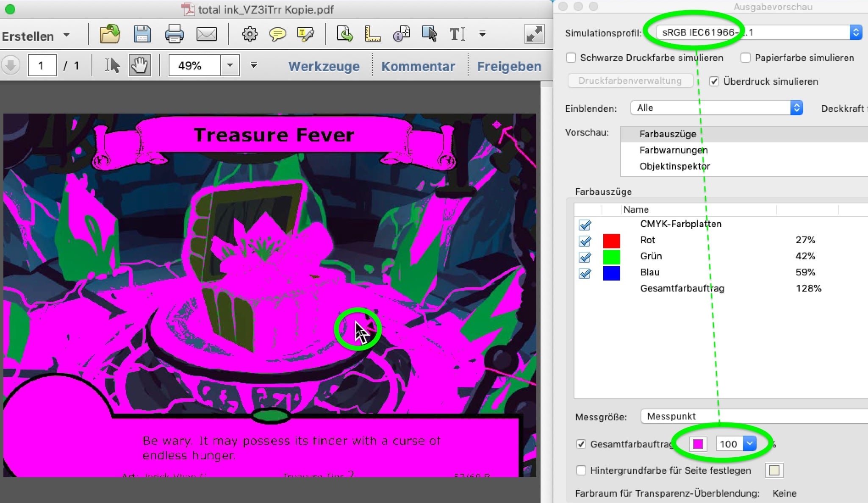Choose the measuring ruler tool icon
The height and width of the screenshot is (503, 868).
[x=372, y=34]
